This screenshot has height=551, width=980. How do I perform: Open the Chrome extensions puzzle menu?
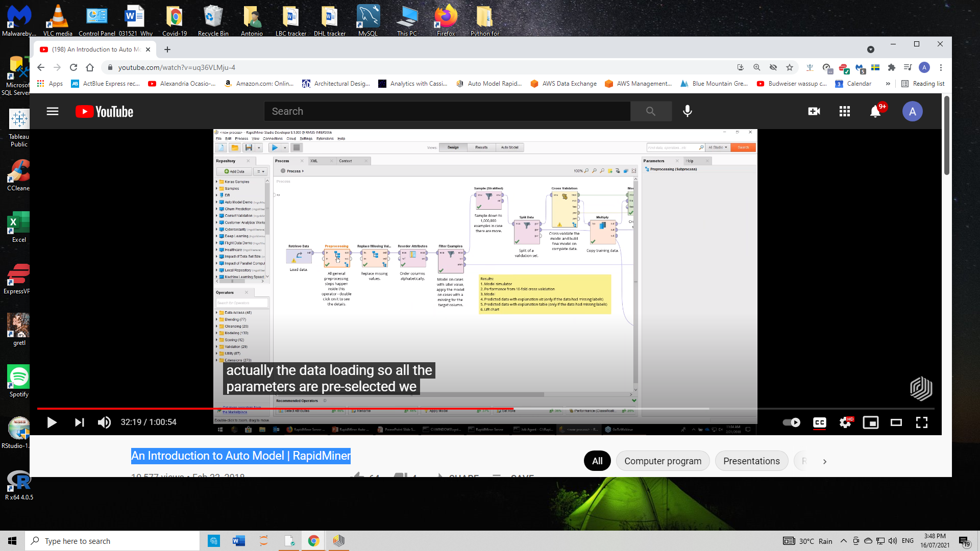tap(892, 67)
